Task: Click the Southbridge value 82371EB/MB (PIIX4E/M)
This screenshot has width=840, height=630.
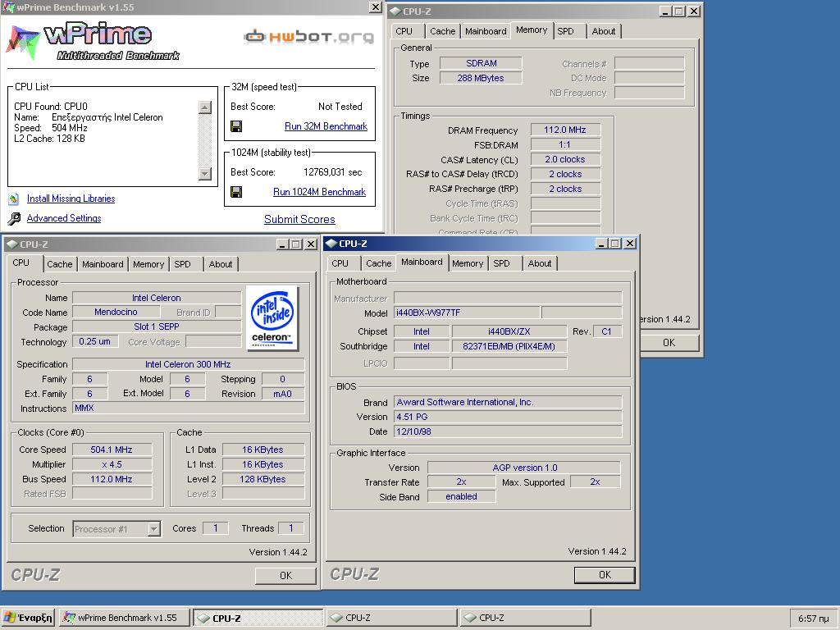Action: 509,347
